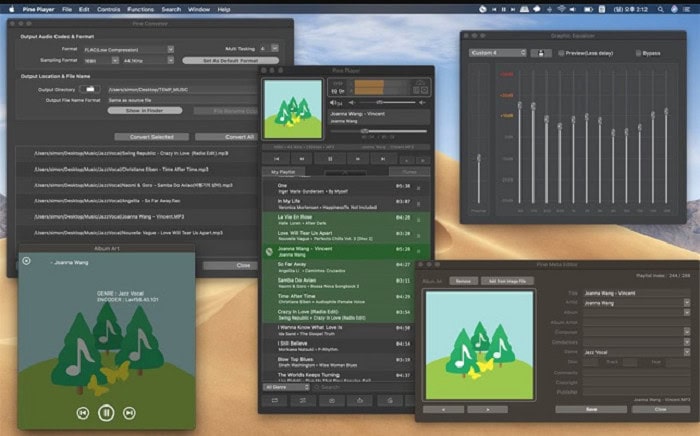Click the volume-down speaker icon

pyautogui.click(x=352, y=103)
